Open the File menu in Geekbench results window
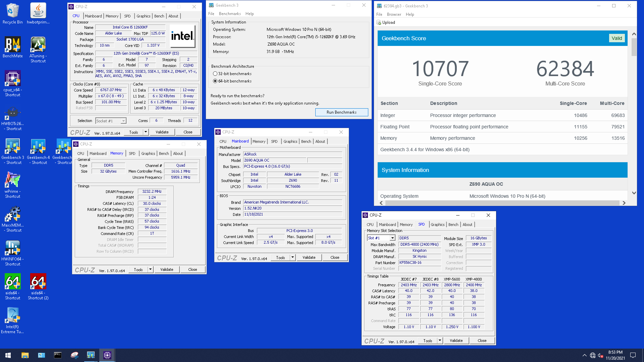Image resolution: width=644 pixels, height=362 pixels. pos(379,14)
